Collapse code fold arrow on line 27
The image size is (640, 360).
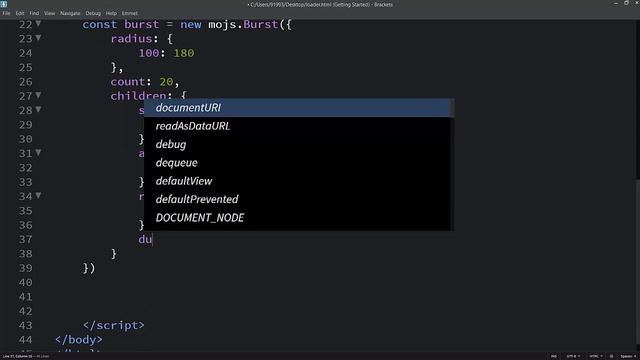coord(38,95)
